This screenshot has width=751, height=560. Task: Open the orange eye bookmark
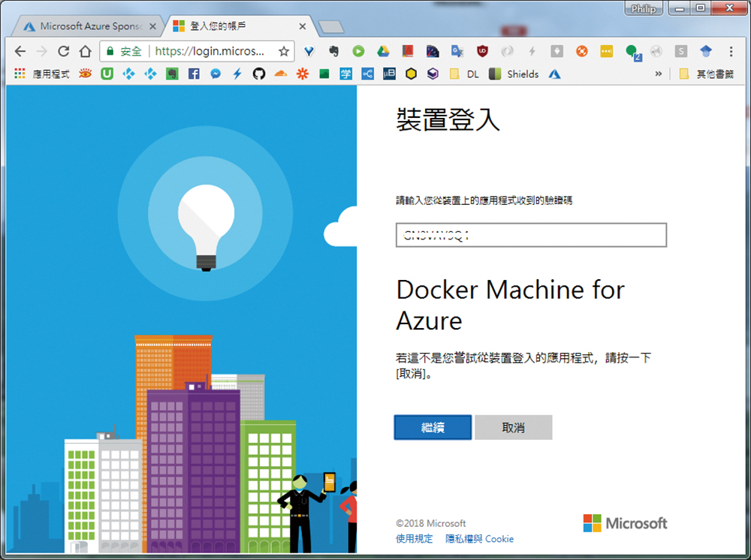click(86, 74)
